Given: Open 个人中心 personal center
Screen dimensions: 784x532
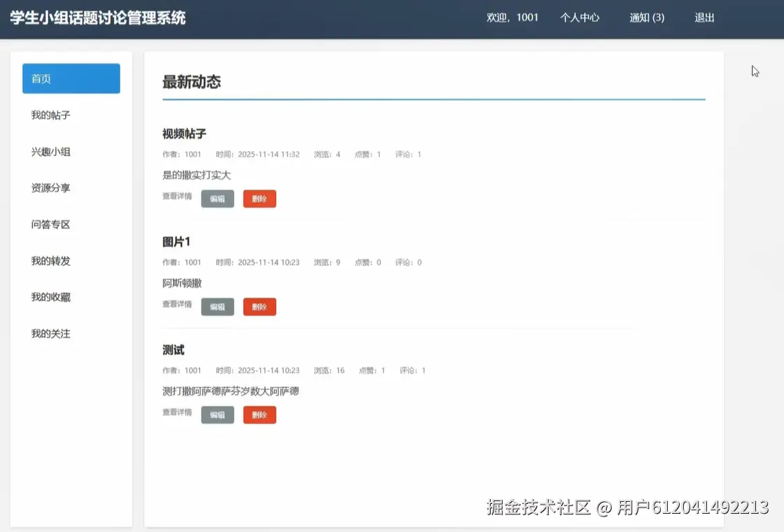Looking at the screenshot, I should (x=580, y=18).
